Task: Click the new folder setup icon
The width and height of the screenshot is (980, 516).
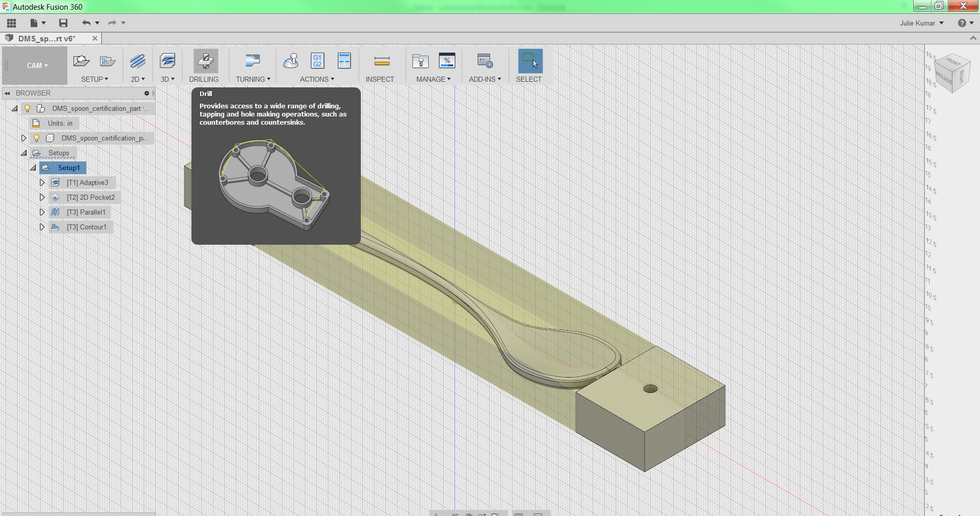Action: tap(108, 61)
